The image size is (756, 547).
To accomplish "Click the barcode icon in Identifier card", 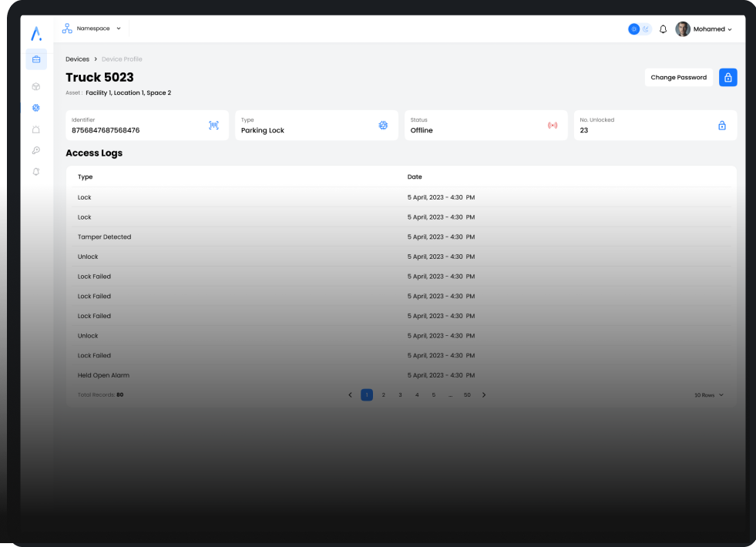I will click(x=213, y=126).
